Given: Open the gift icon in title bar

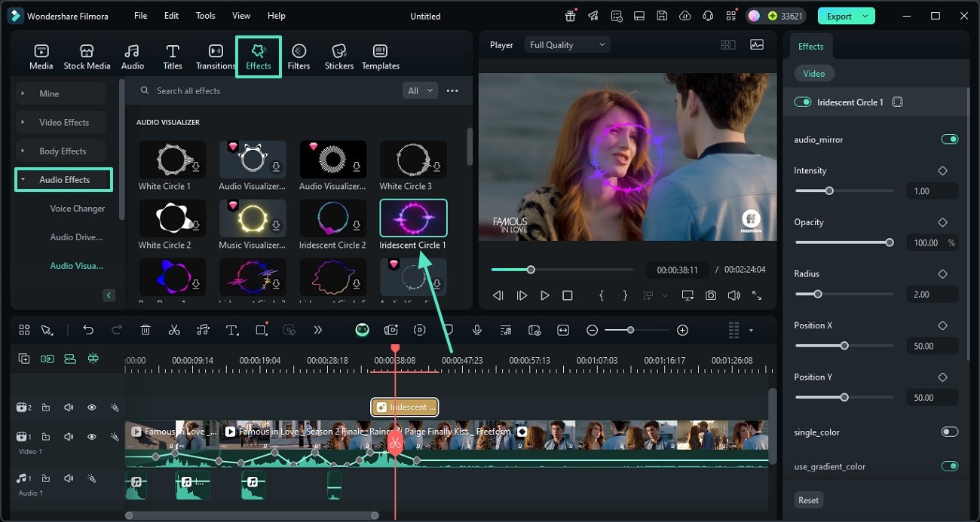Looking at the screenshot, I should (571, 16).
